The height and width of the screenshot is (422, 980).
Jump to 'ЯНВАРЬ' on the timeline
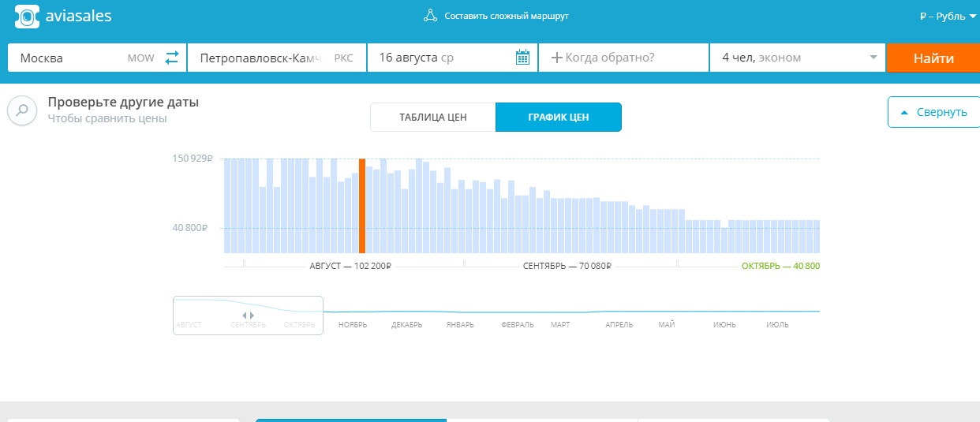(x=460, y=325)
